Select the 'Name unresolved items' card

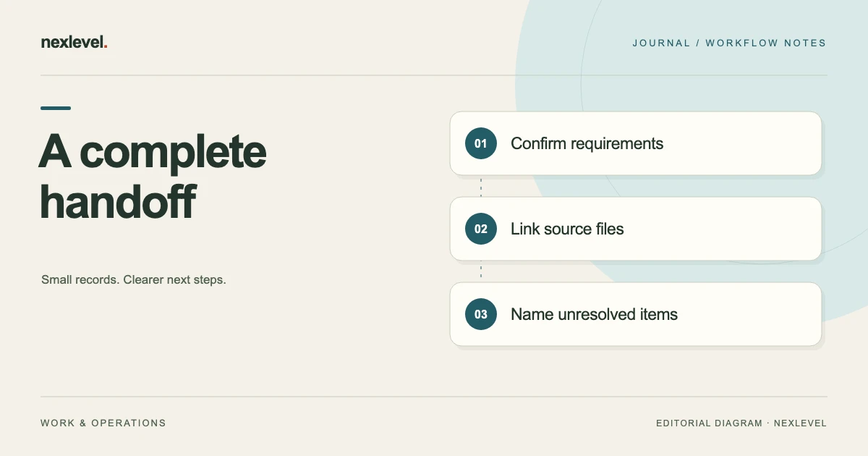coord(636,314)
